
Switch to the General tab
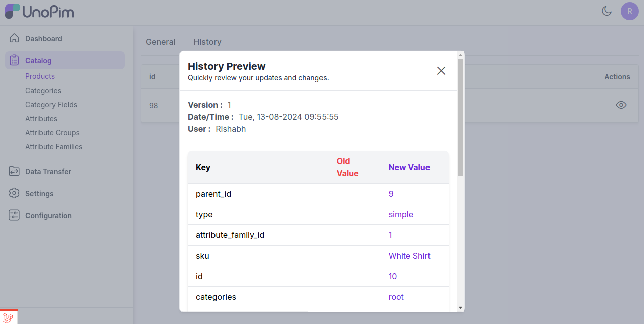[x=161, y=42]
